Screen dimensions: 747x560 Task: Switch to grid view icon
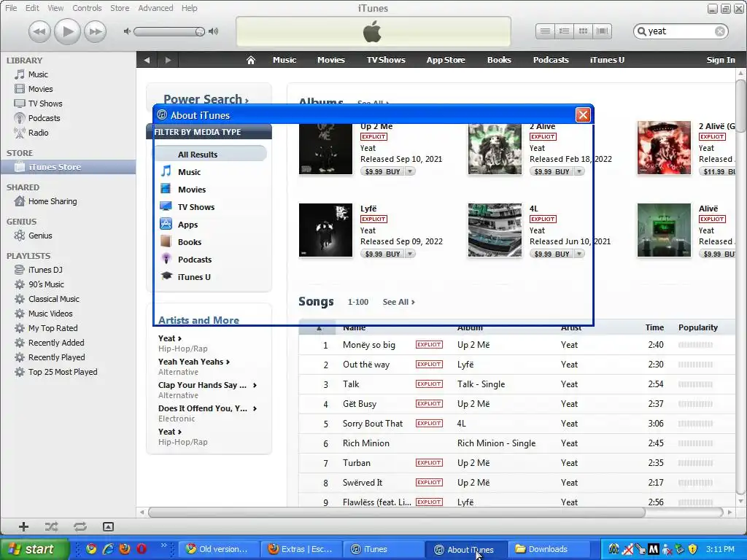583,31
